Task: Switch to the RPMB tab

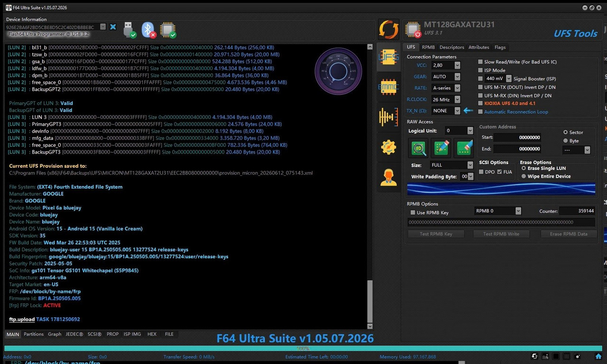Action: (x=428, y=47)
